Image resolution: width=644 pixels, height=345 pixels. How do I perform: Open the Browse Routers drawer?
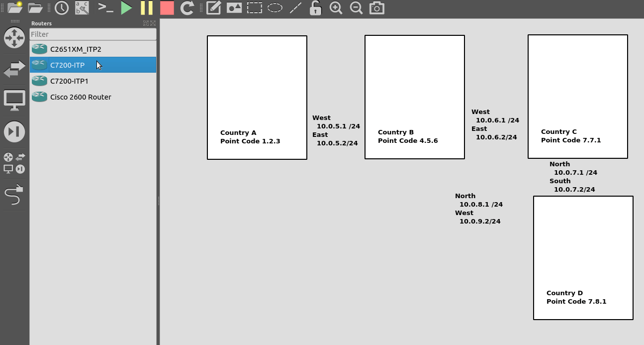(14, 37)
